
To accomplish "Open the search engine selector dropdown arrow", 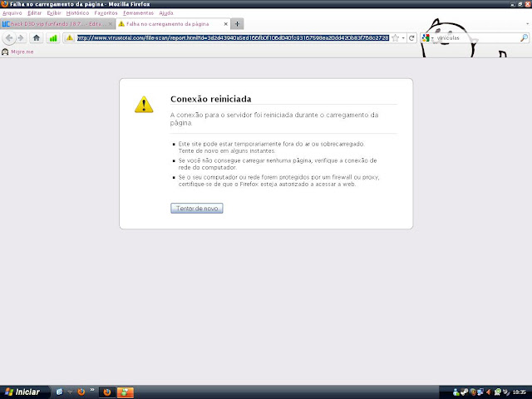I will pos(432,38).
